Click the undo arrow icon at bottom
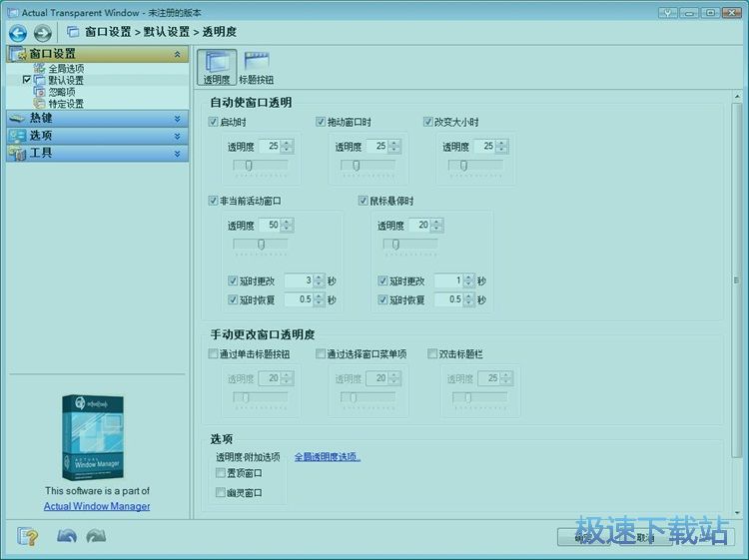Viewport: 749px width, 560px height. coord(67,536)
